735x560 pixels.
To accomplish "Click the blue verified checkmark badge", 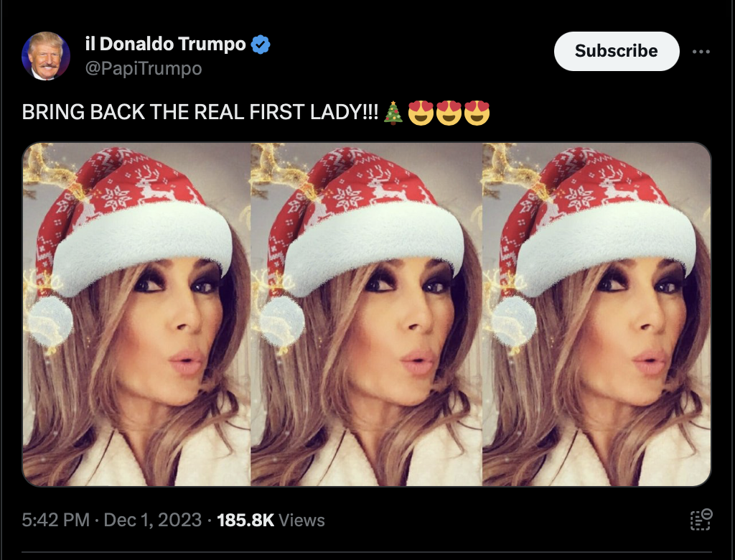I will pos(261,45).
